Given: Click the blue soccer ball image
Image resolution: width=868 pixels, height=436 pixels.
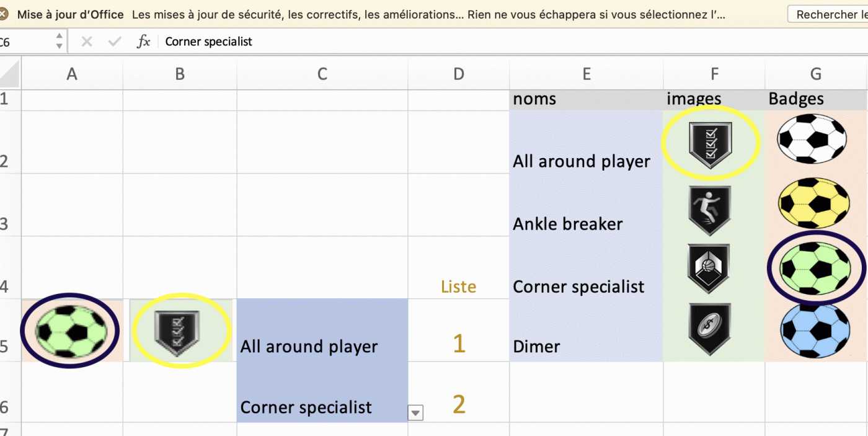Looking at the screenshot, I should [815, 331].
